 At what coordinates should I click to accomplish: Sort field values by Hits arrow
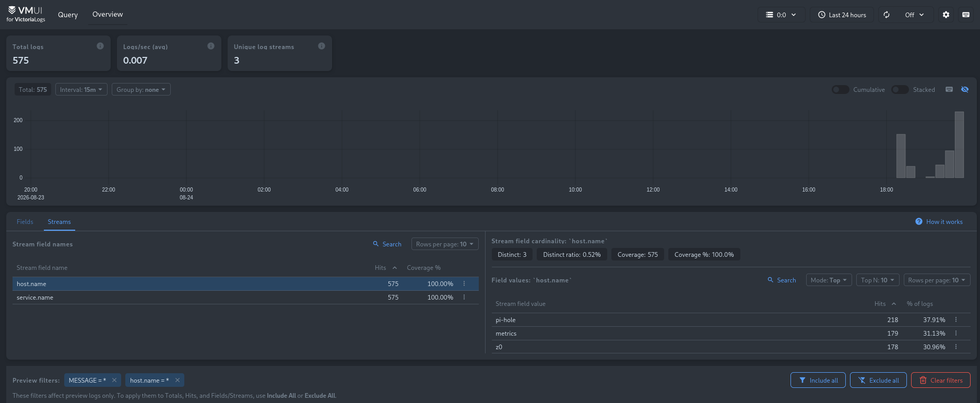click(x=894, y=304)
